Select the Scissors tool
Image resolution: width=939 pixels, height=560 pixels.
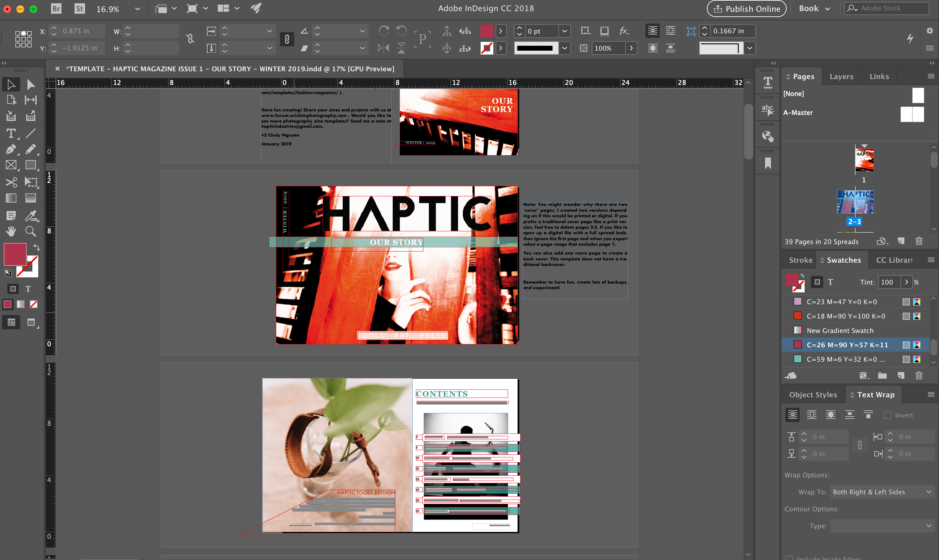click(x=11, y=182)
